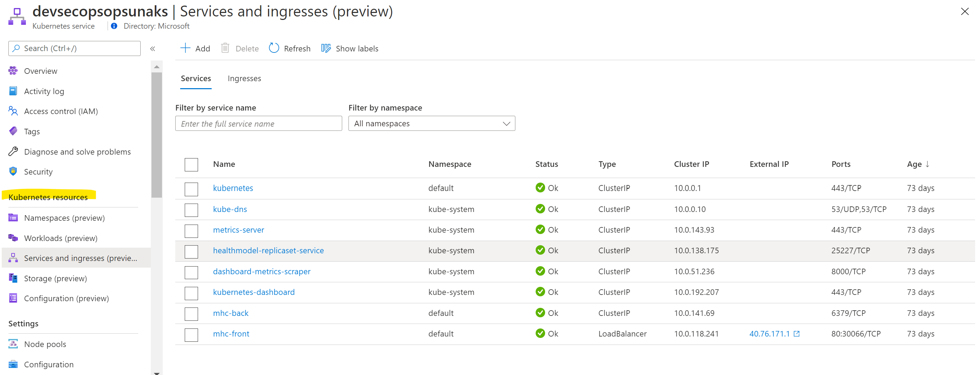Click the Configuration (preview) icon
Screen dimensions: 980x375
click(x=13, y=298)
